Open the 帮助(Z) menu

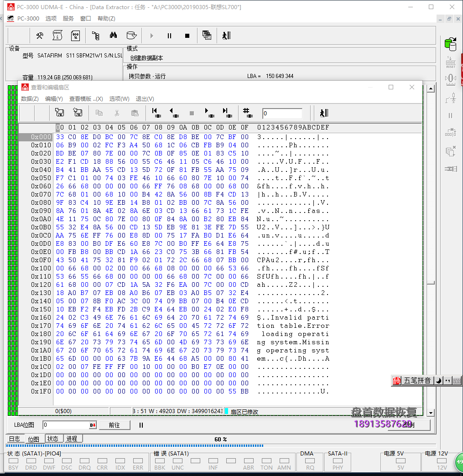click(x=106, y=19)
